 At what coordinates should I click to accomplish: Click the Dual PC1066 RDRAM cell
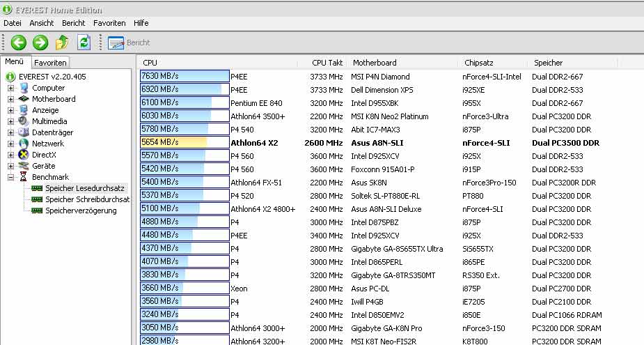pos(567,315)
